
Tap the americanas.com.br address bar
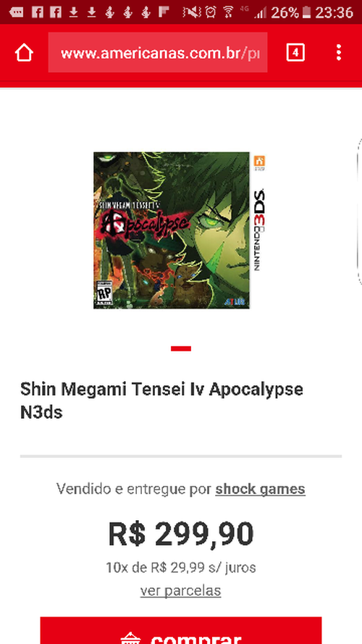[x=158, y=53]
